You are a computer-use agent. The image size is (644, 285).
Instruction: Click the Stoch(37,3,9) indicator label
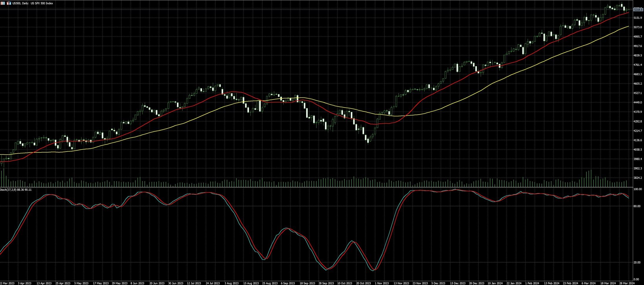[16, 190]
